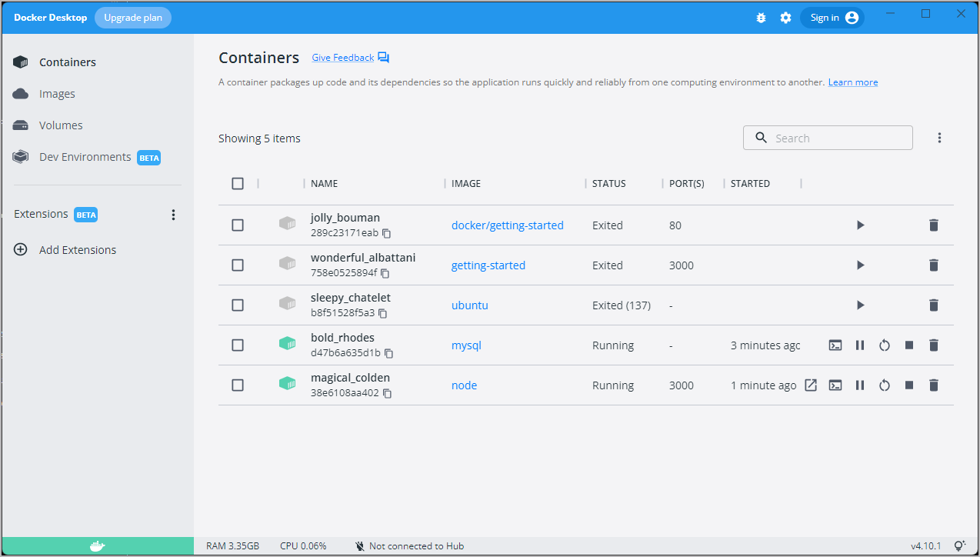Open Docker settings gear
The height and width of the screenshot is (557, 980).
click(x=785, y=18)
